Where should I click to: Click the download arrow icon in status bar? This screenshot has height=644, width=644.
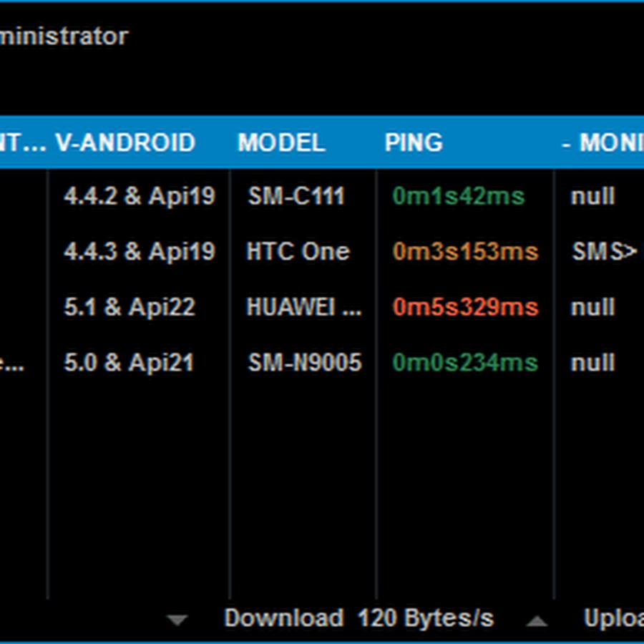click(x=177, y=620)
